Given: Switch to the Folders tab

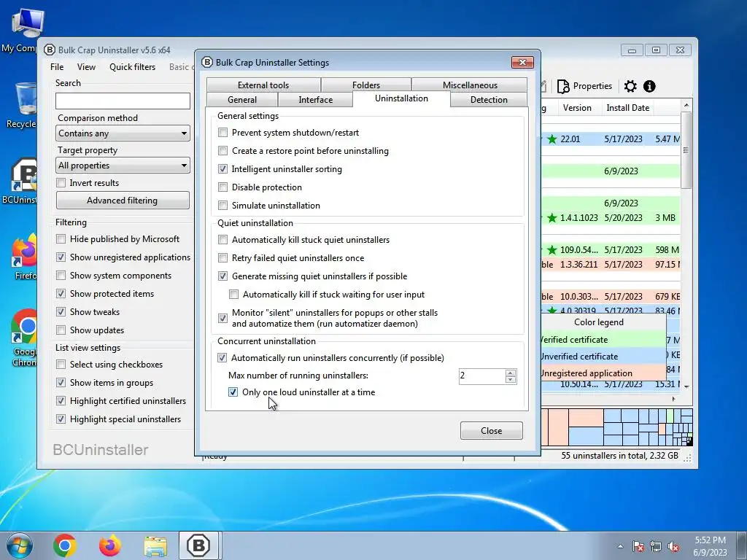Looking at the screenshot, I should pyautogui.click(x=366, y=85).
